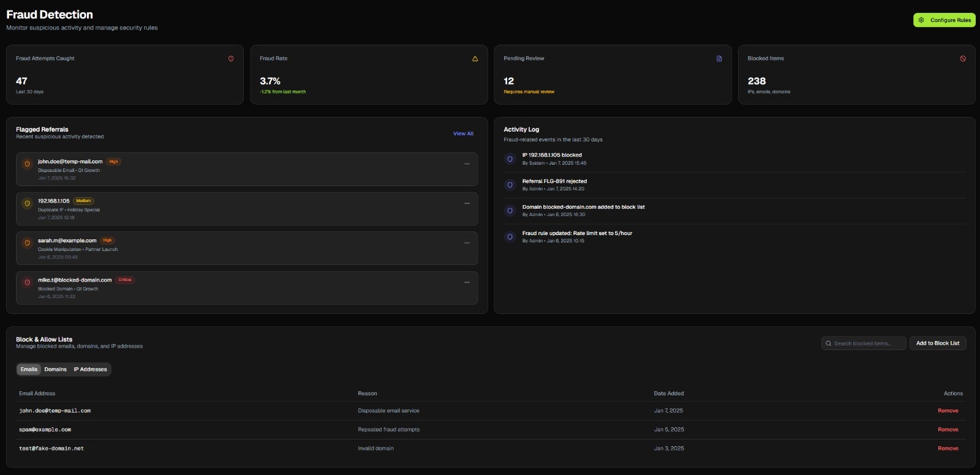
Task: Click 'Requires manual review' text
Action: [x=529, y=92]
